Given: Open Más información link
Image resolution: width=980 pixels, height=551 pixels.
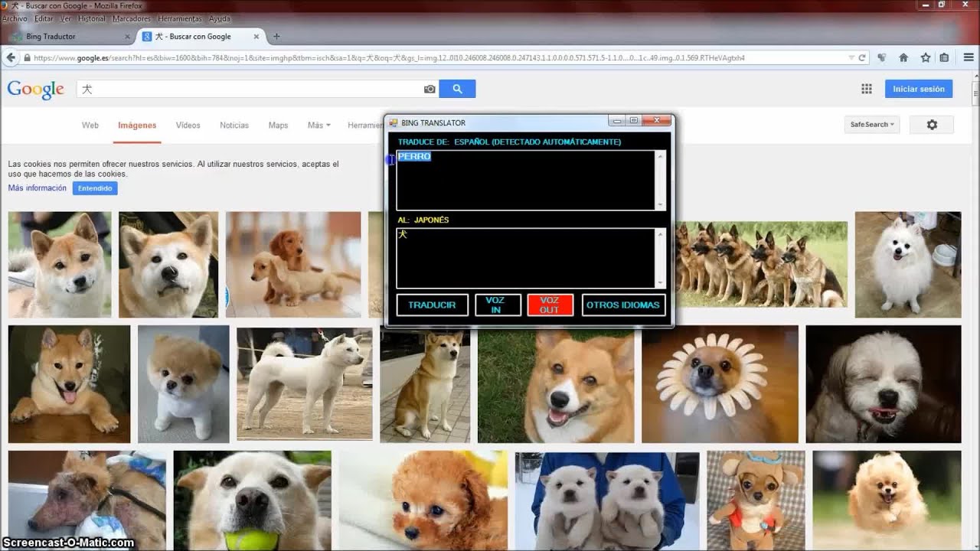Looking at the screenshot, I should point(38,188).
